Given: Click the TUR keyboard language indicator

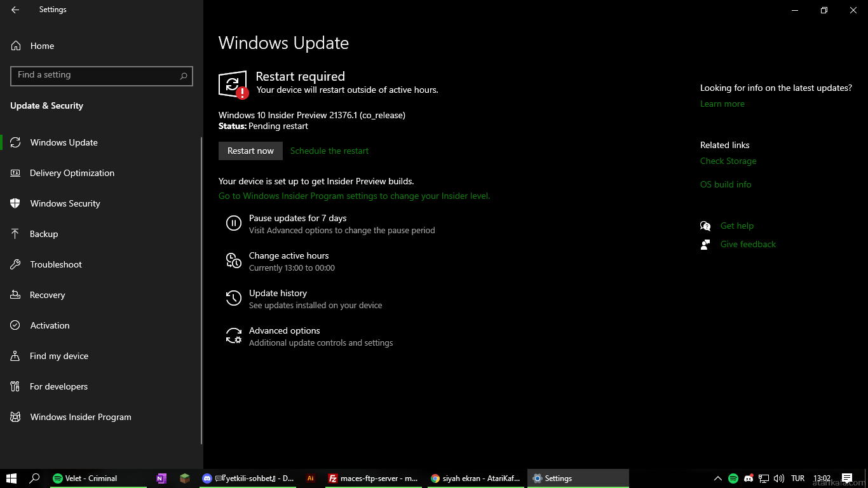Looking at the screenshot, I should tap(798, 478).
